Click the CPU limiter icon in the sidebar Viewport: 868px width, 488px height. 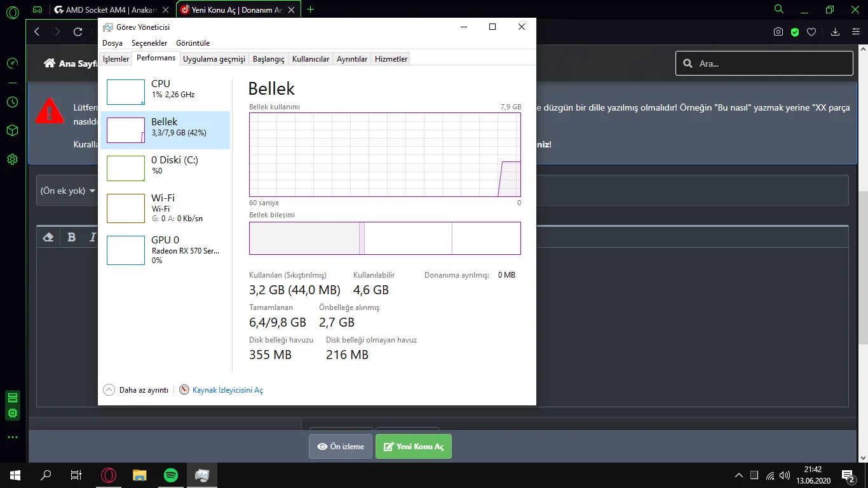coord(12,413)
